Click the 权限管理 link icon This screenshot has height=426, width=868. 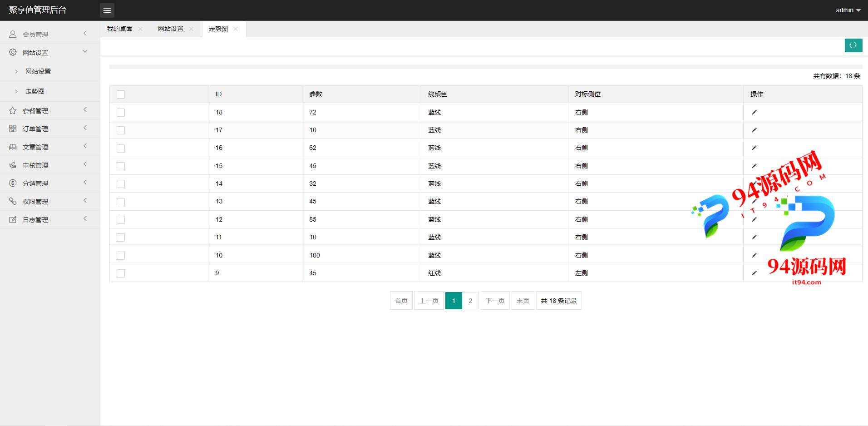pyautogui.click(x=13, y=201)
